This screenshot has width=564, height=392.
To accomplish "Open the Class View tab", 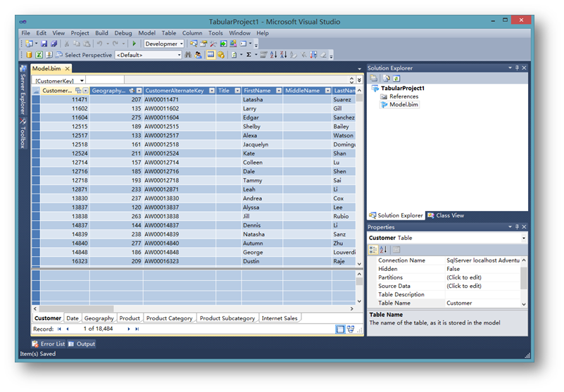I will click(x=446, y=215).
